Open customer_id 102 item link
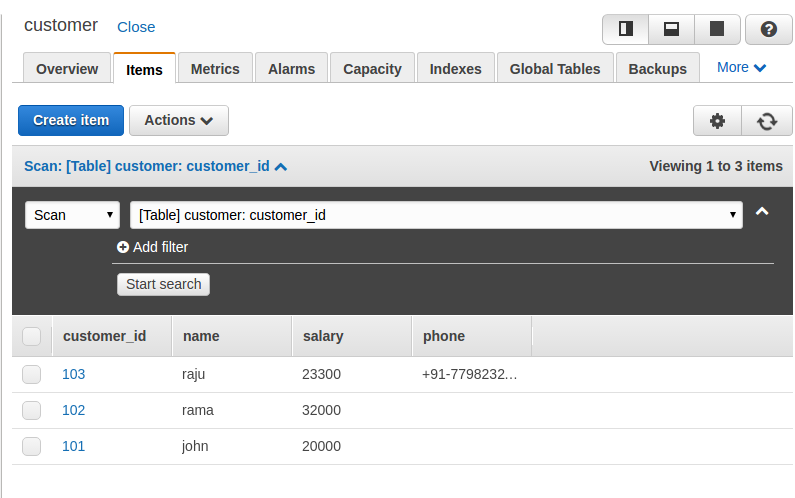 [74, 410]
